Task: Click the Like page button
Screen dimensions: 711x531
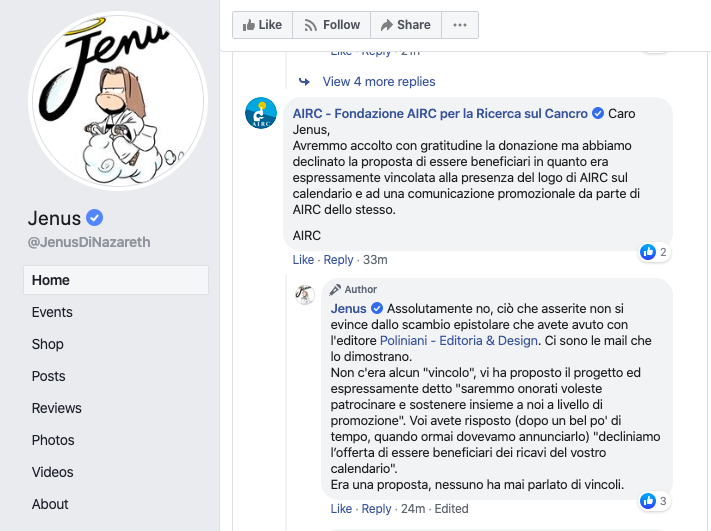Action: tap(263, 25)
